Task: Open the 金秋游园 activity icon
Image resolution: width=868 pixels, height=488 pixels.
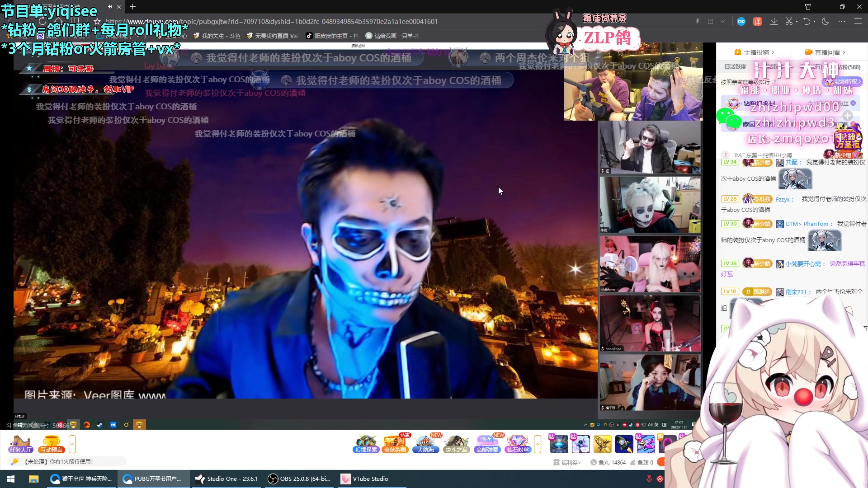Action: 396,444
